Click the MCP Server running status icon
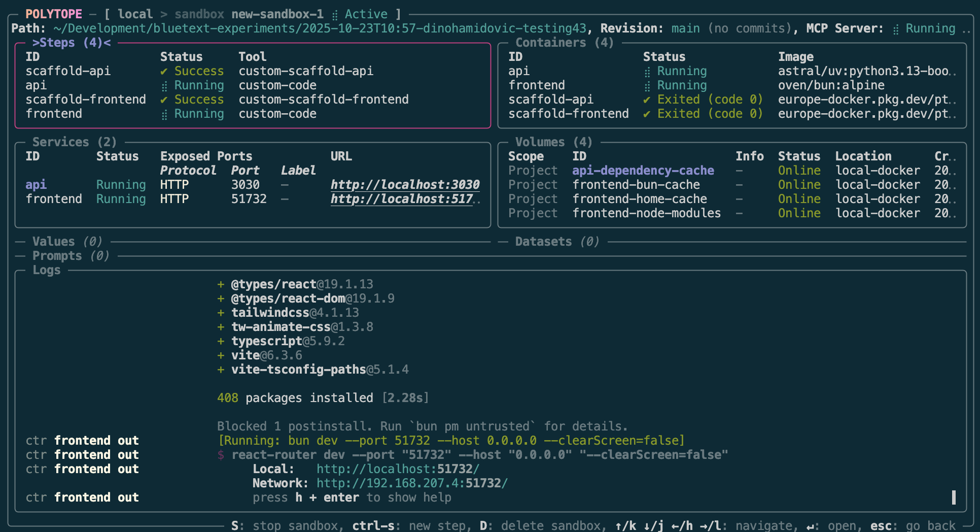 click(x=896, y=29)
